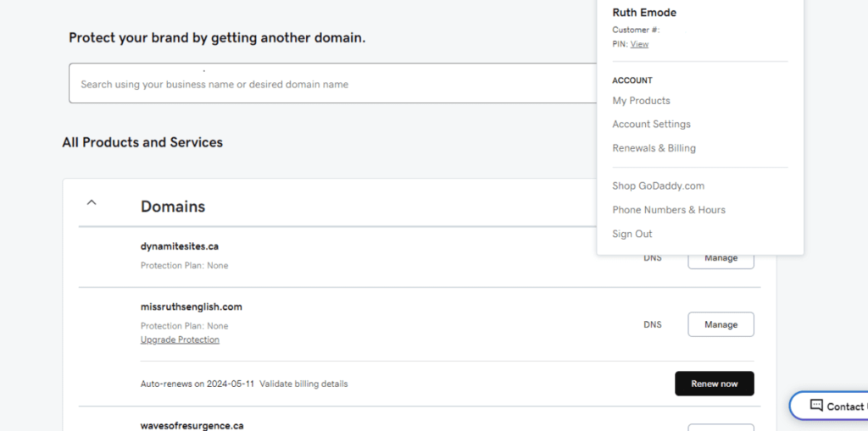Screen dimensions: 868x431
Task: Click the Upgrade Protection link
Action: pyautogui.click(x=180, y=340)
